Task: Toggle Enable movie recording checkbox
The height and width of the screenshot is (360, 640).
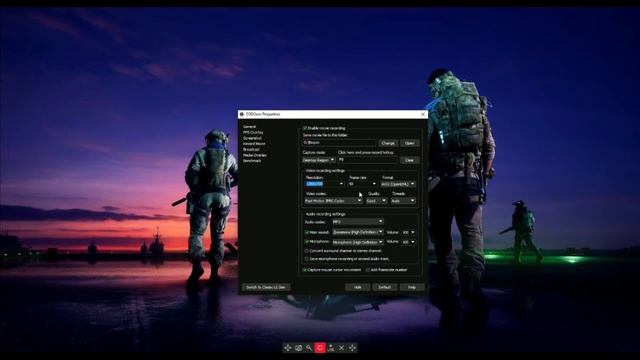Action: 304,128
